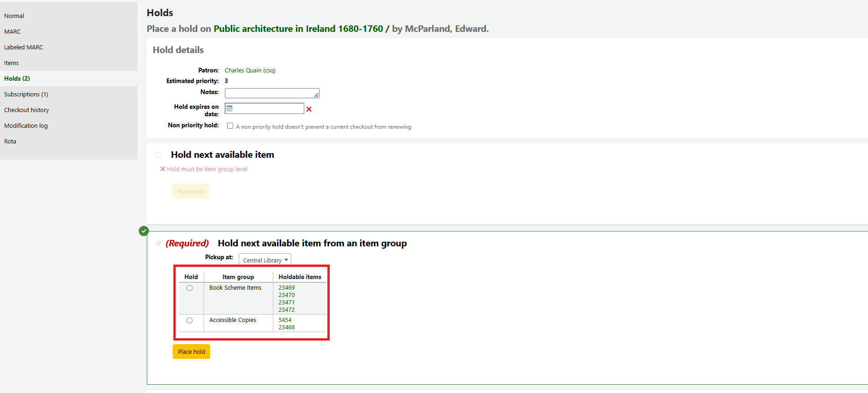Open holdable item 23469

287,287
